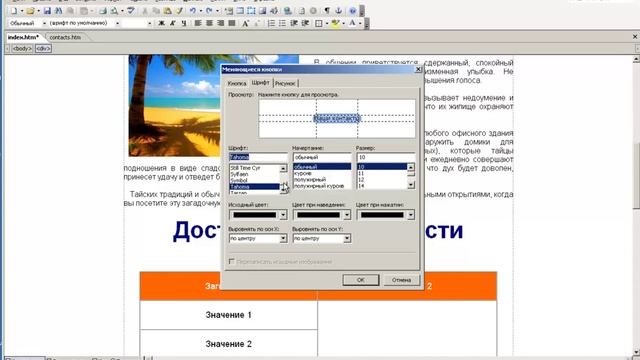Choose size 12 in the size list
The width and height of the screenshot is (640, 360).
click(x=361, y=180)
